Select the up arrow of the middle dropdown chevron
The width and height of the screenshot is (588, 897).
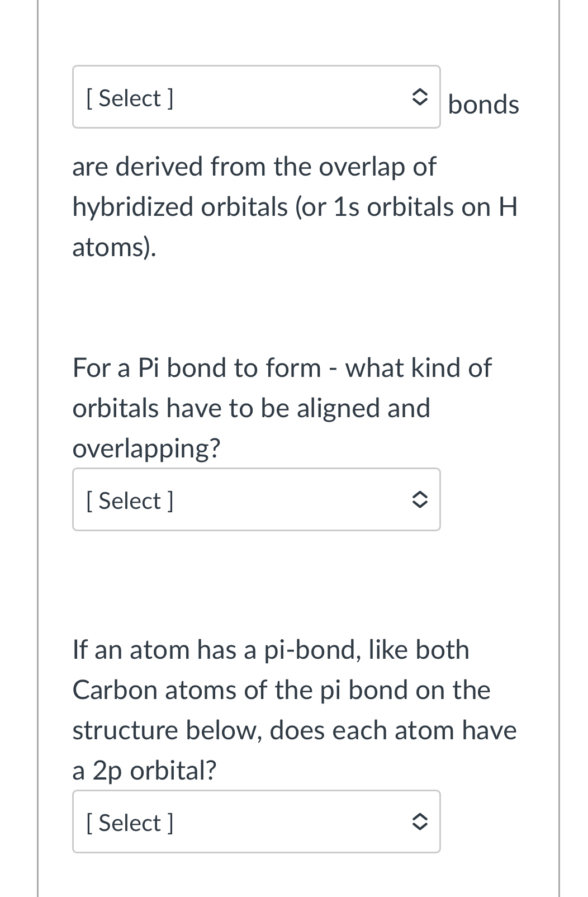420,493
